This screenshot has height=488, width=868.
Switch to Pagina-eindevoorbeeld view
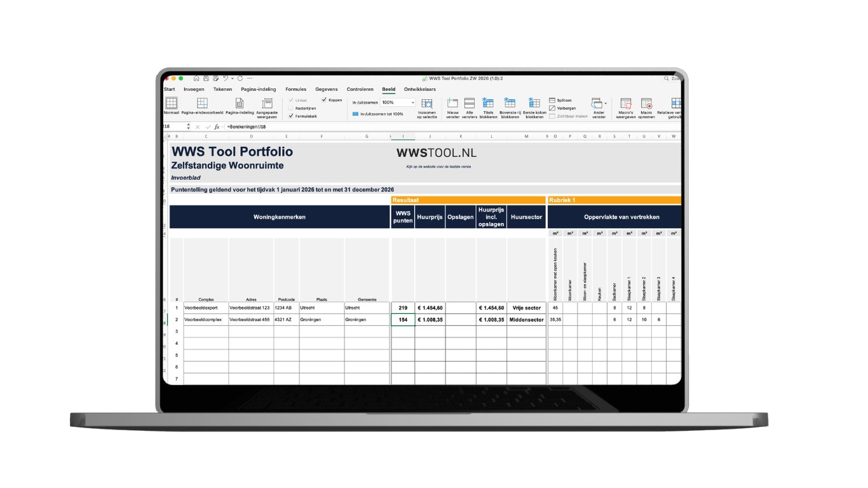coord(202,103)
